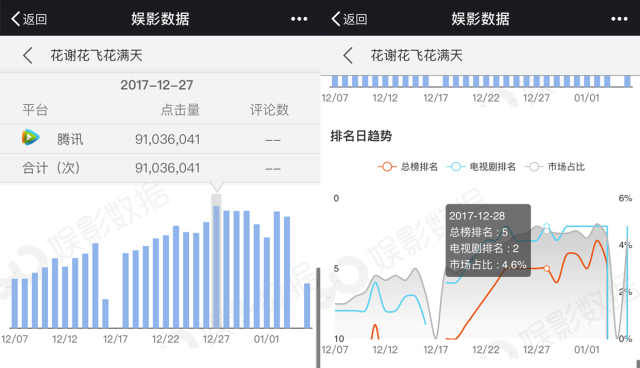Click the 2017-12-28 tooltip box
The width and height of the screenshot is (640, 368).
point(488,240)
